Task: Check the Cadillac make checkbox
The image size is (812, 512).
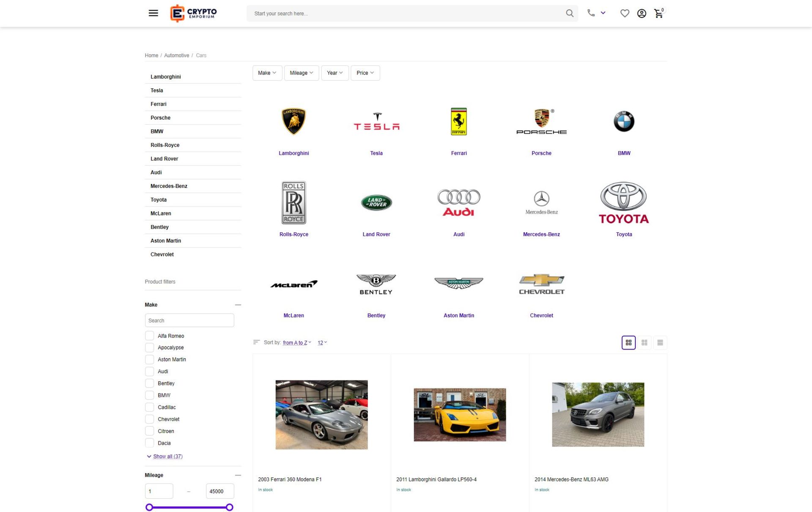Action: click(149, 407)
